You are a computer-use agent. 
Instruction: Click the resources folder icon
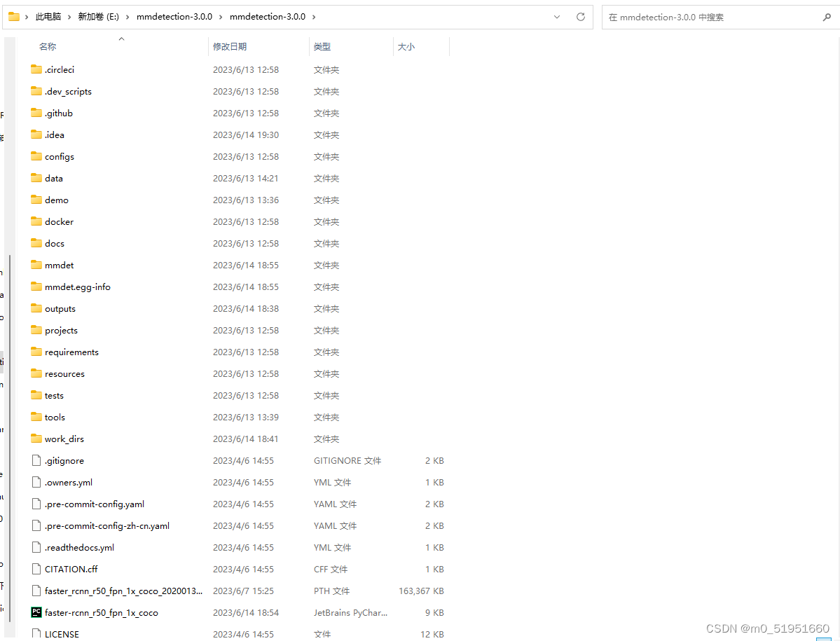(36, 373)
